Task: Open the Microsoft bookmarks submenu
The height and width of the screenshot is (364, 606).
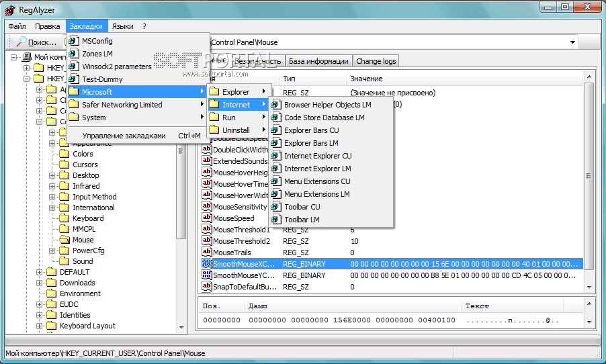Action: click(138, 92)
